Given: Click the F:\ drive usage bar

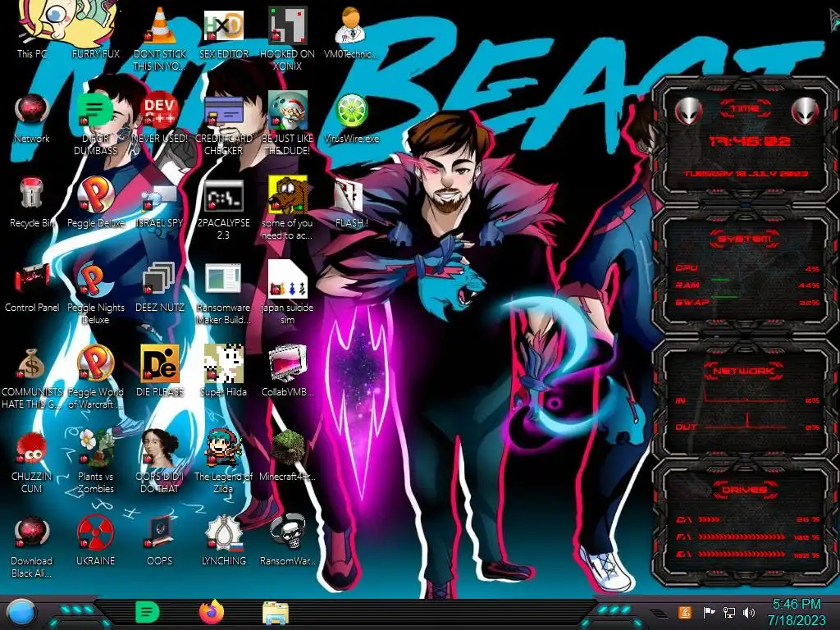Looking at the screenshot, I should tap(742, 536).
